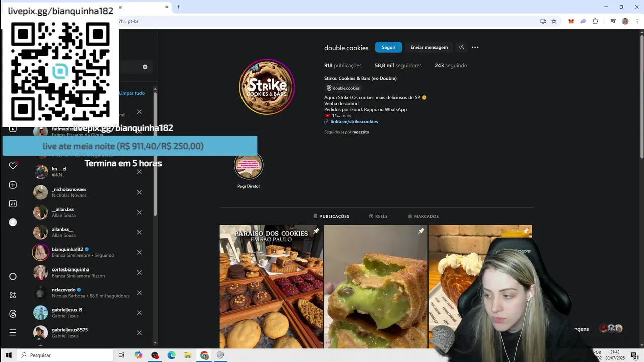Open File Explorer from the taskbar

pos(188,355)
